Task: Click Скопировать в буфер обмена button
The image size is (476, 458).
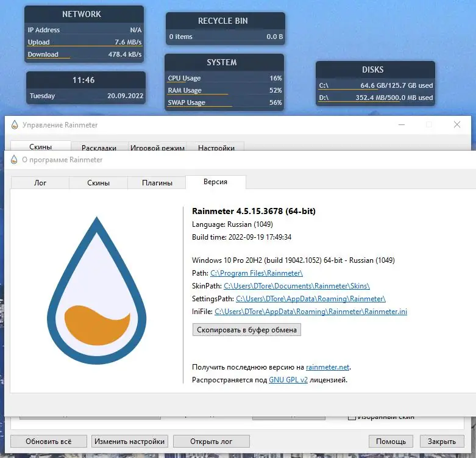Action: click(246, 330)
